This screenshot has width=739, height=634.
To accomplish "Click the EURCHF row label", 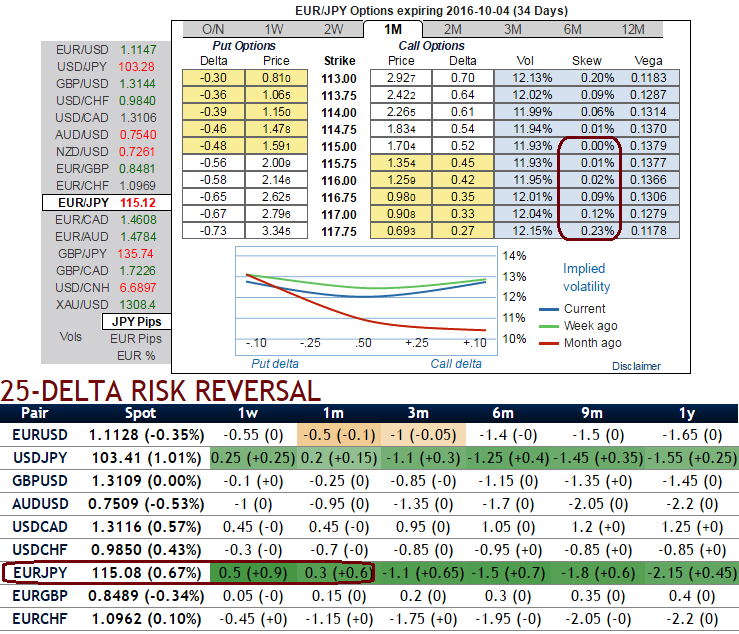I will pos(40,618).
